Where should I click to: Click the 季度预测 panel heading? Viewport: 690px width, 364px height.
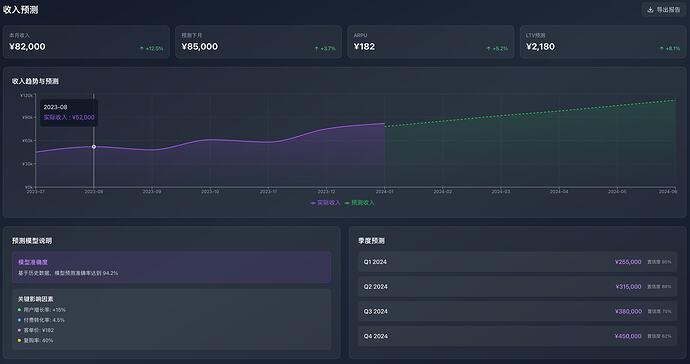[371, 241]
